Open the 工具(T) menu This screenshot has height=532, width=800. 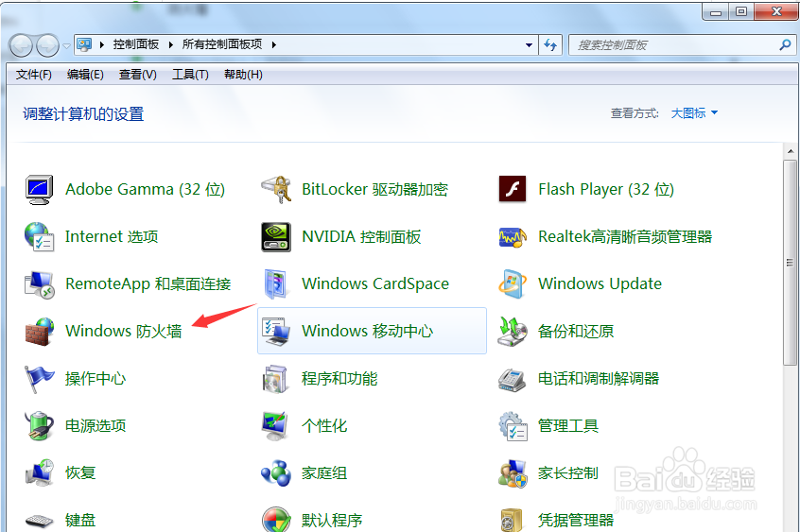[190, 75]
